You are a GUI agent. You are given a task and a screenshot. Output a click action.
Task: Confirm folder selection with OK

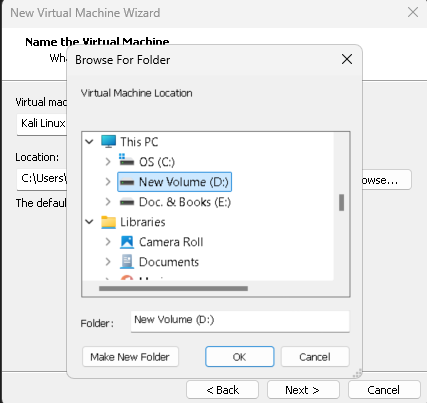(240, 357)
